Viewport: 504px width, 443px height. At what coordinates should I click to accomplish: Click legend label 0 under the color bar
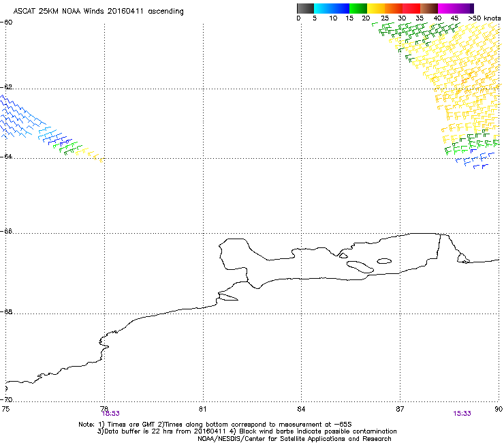pyautogui.click(x=298, y=18)
